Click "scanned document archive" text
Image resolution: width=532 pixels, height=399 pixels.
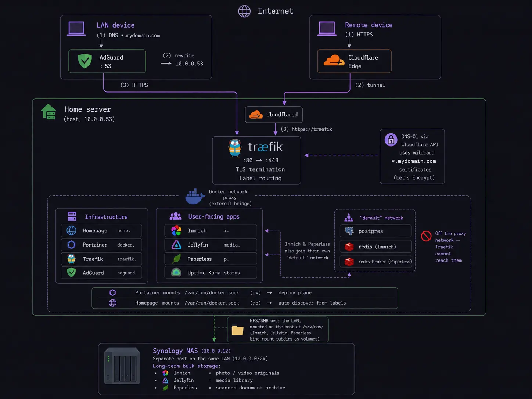[251, 388]
